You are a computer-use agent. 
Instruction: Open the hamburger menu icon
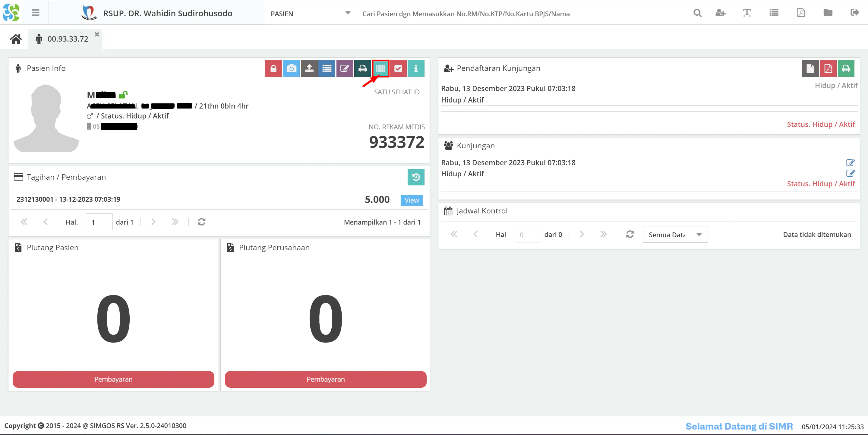coord(35,13)
